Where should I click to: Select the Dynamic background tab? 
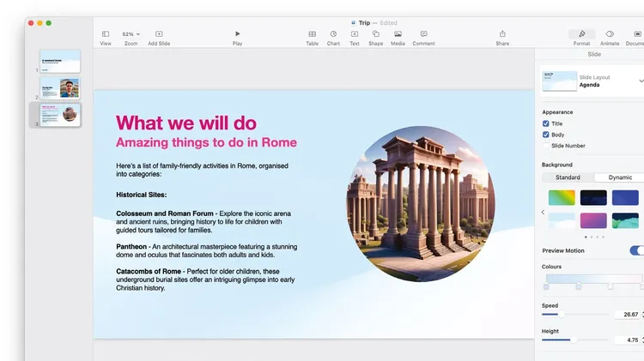[619, 177]
